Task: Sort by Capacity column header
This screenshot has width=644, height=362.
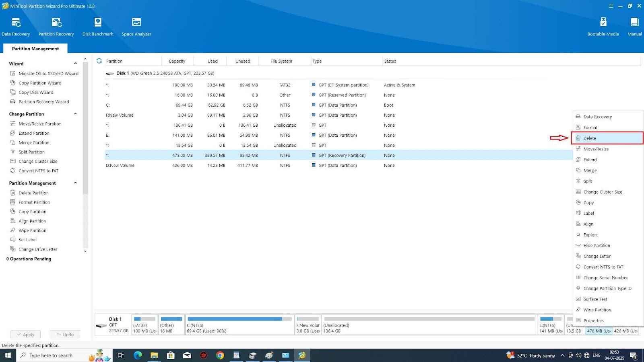Action: (177, 61)
